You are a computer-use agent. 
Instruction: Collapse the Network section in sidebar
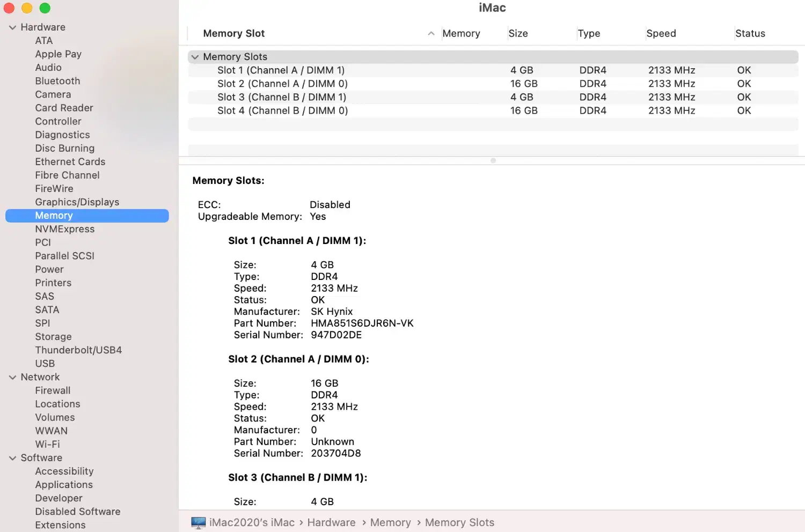(12, 378)
